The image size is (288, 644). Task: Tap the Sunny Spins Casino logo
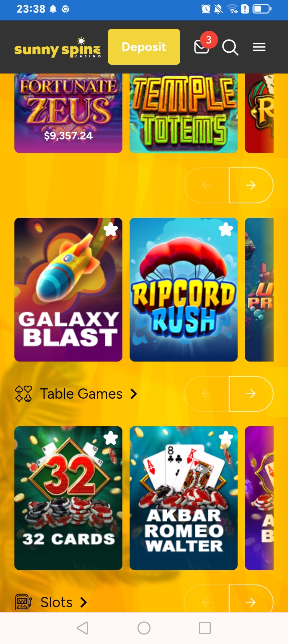coord(58,48)
